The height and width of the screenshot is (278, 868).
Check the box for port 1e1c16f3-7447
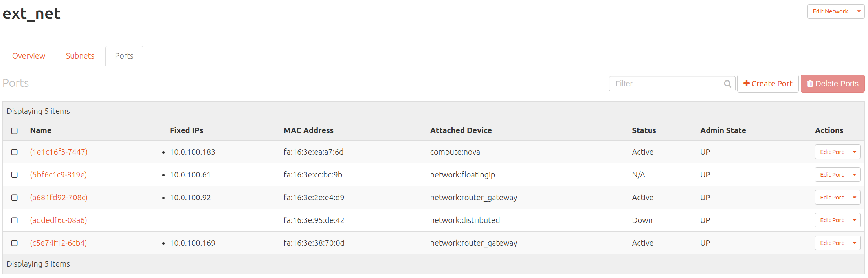click(x=15, y=152)
